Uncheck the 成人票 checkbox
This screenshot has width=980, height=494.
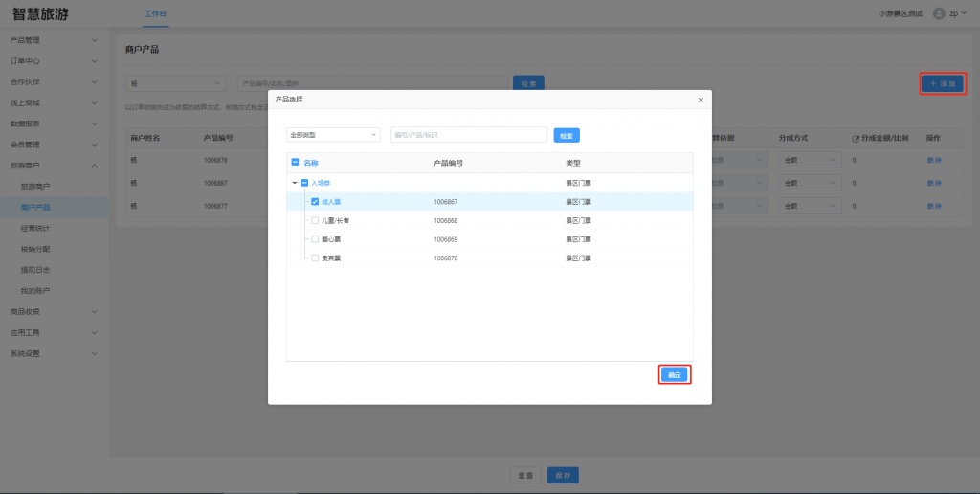(x=315, y=202)
